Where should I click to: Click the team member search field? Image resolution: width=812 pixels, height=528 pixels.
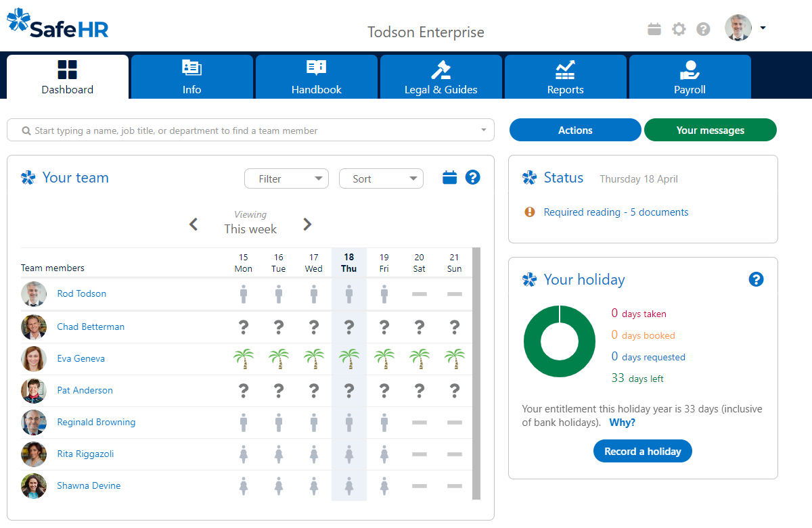click(x=250, y=129)
